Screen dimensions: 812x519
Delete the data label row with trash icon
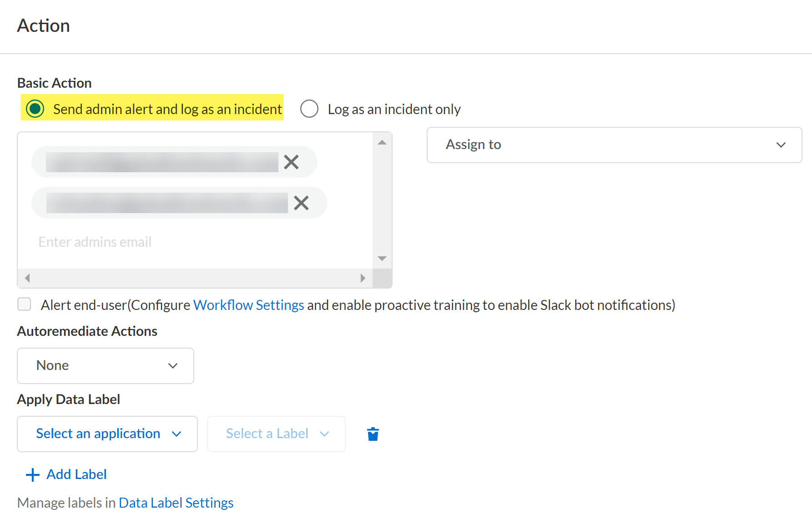tap(373, 434)
